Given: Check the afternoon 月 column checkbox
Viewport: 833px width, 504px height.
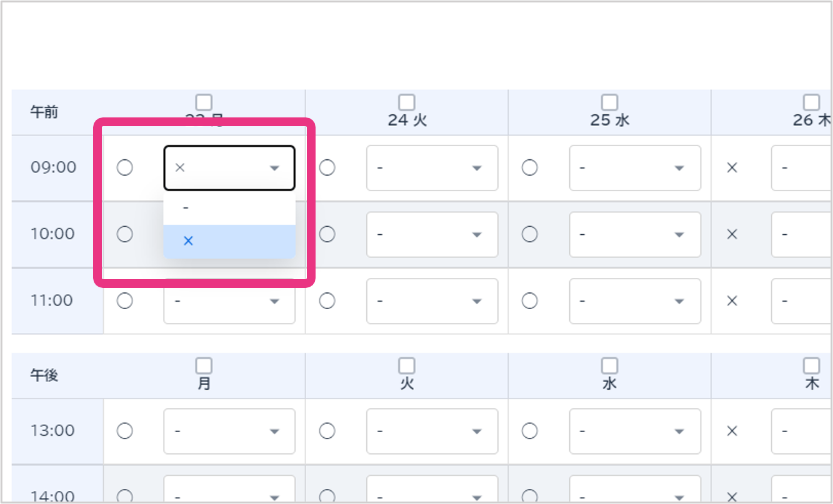Looking at the screenshot, I should [204, 365].
